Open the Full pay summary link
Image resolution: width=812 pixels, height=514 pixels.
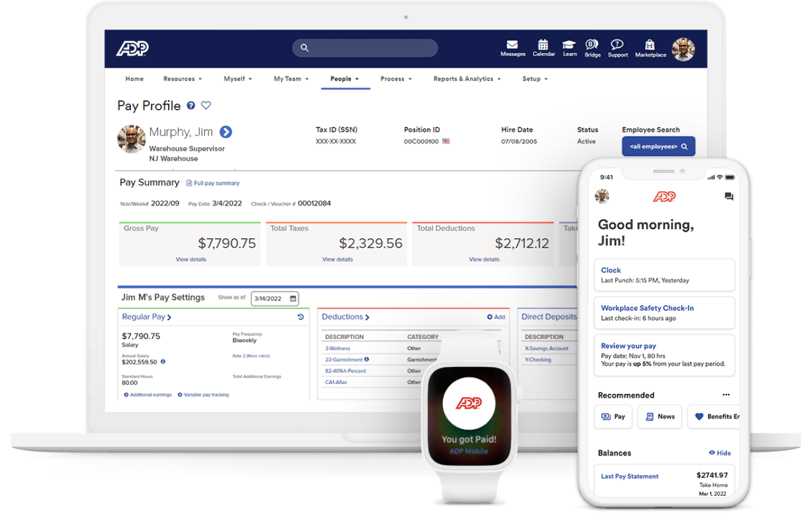point(213,183)
